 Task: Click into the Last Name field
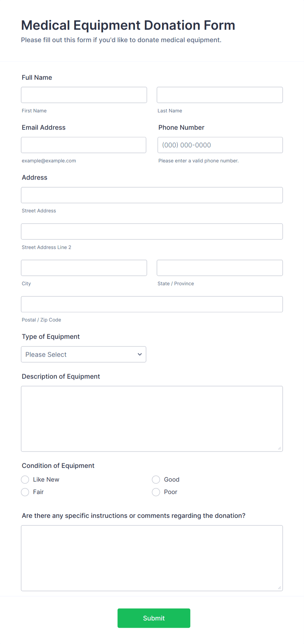coord(219,95)
